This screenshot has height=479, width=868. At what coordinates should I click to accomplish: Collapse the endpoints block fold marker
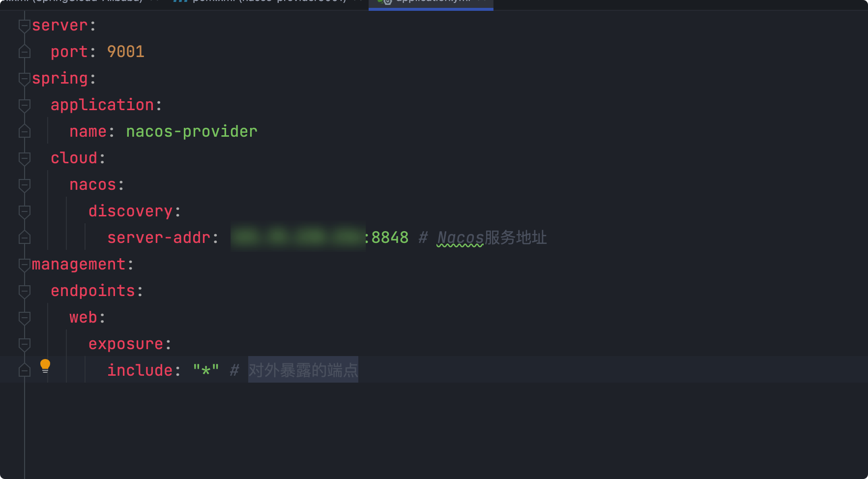tap(25, 291)
